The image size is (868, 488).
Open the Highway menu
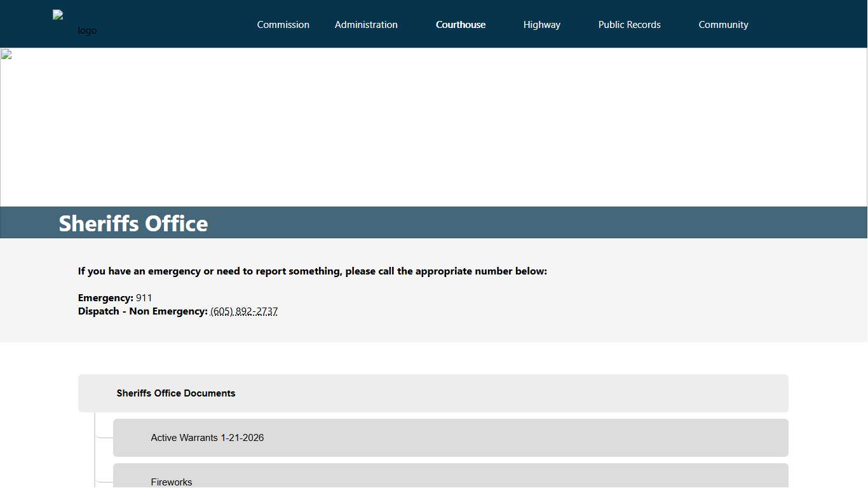(x=541, y=25)
